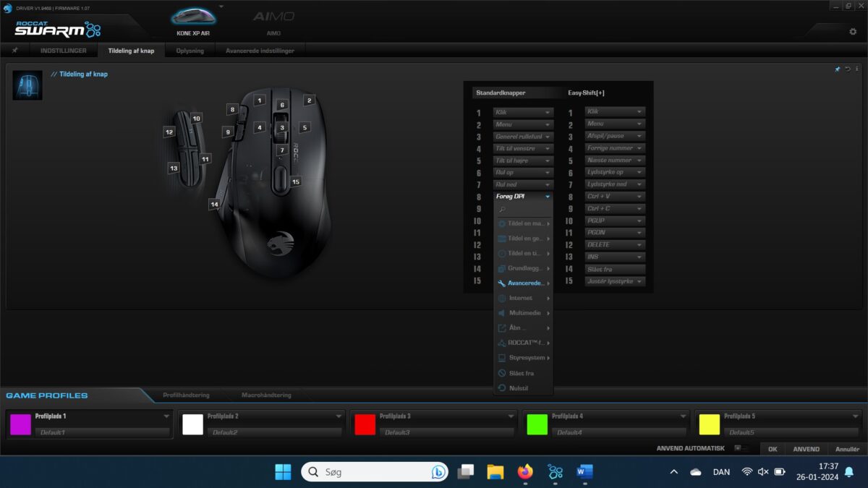Open the Styresystem submenu
Viewport: 868px width, 488px height.
pos(523,358)
